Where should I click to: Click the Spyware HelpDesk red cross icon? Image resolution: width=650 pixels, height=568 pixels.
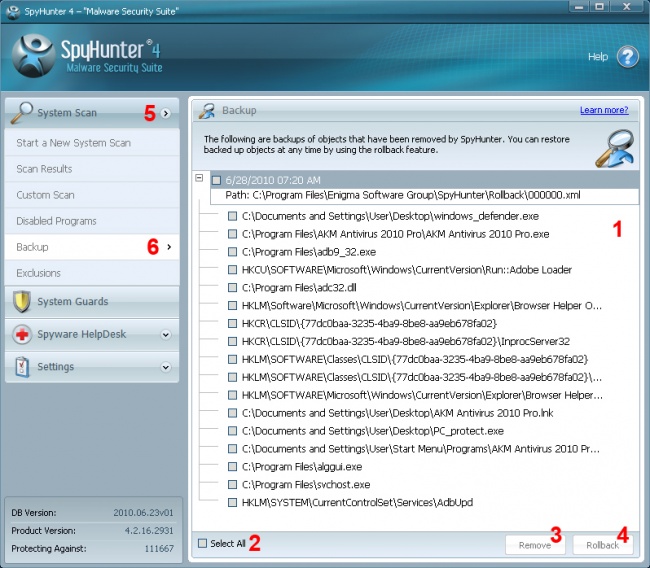coord(22,334)
